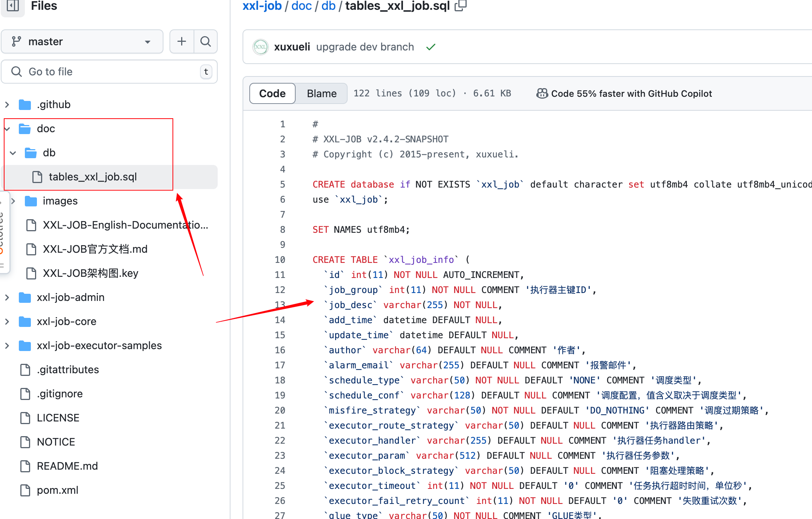Expand the .github folder chevron
Image resolution: width=812 pixels, height=519 pixels.
(x=7, y=105)
